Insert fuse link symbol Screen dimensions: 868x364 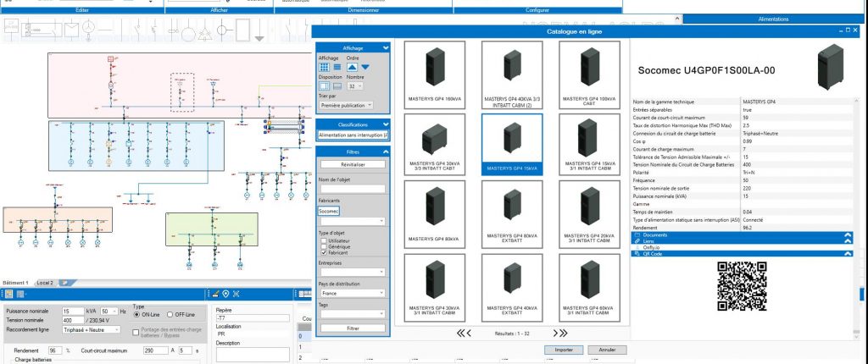[171, 30]
